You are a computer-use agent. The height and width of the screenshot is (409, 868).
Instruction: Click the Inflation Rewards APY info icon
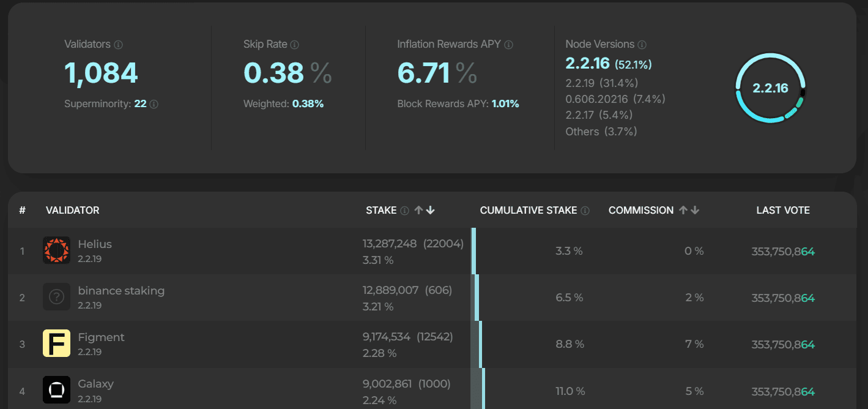[x=509, y=45]
